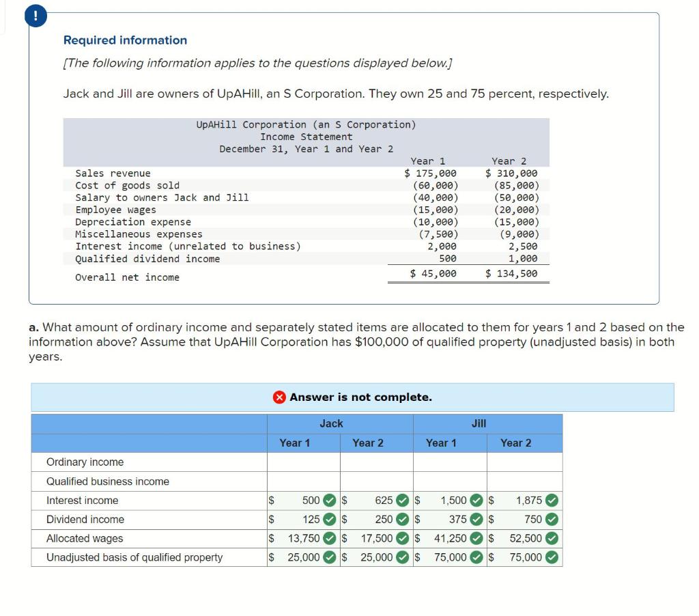Select Jack Year 1 Ordinary income cell
This screenshot has height=616, width=699.
coord(304,462)
